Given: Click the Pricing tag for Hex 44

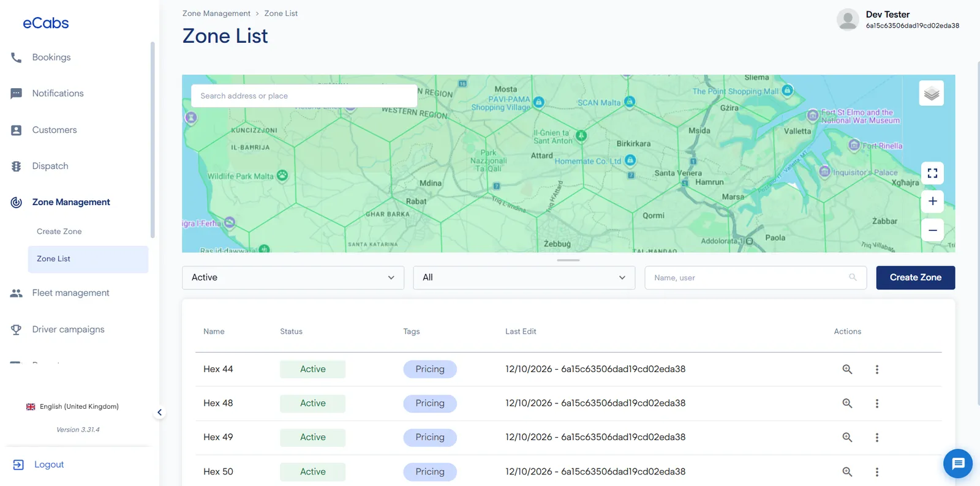Looking at the screenshot, I should [x=430, y=369].
